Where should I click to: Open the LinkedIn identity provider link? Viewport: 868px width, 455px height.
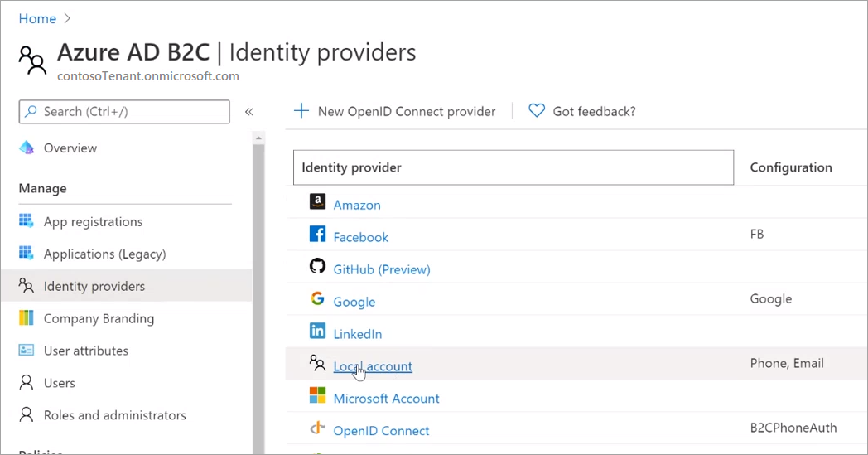pos(358,334)
